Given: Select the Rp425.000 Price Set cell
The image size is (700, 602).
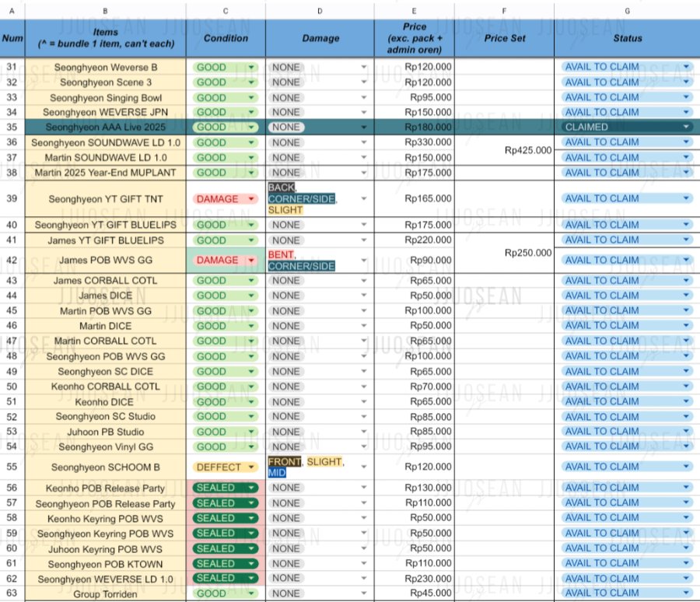Looking at the screenshot, I should pos(505,150).
